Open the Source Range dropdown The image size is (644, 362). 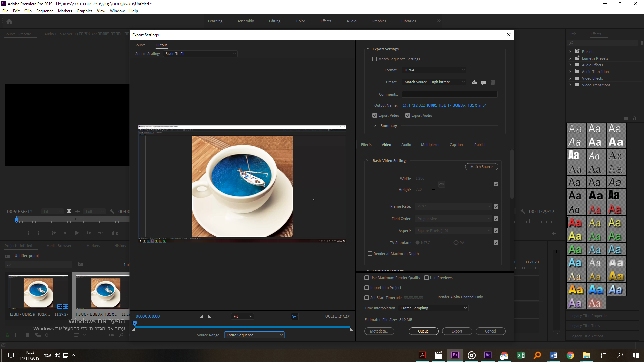point(254,335)
